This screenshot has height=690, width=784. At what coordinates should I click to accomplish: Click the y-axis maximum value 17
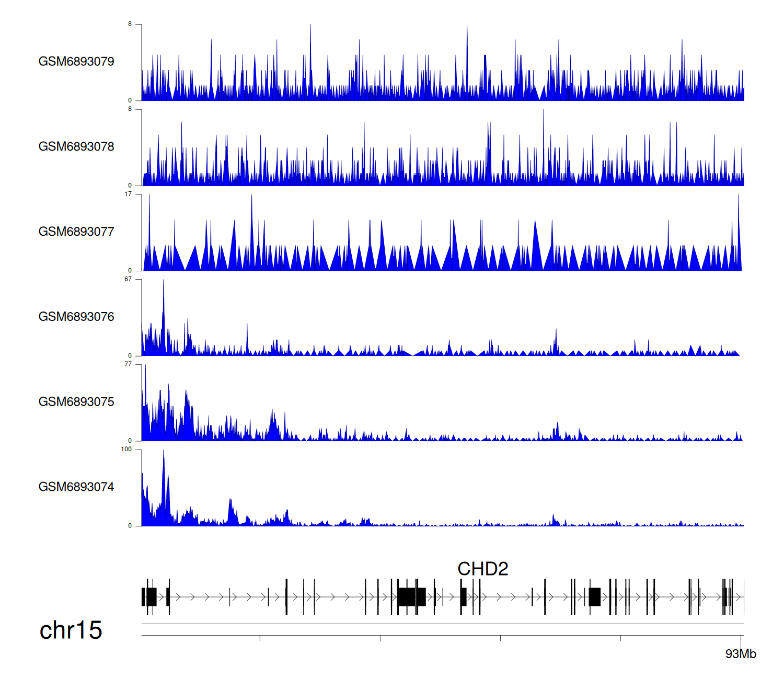[128, 194]
